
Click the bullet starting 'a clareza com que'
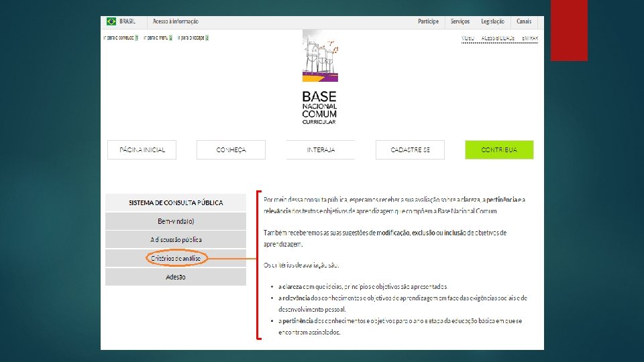(x=363, y=286)
